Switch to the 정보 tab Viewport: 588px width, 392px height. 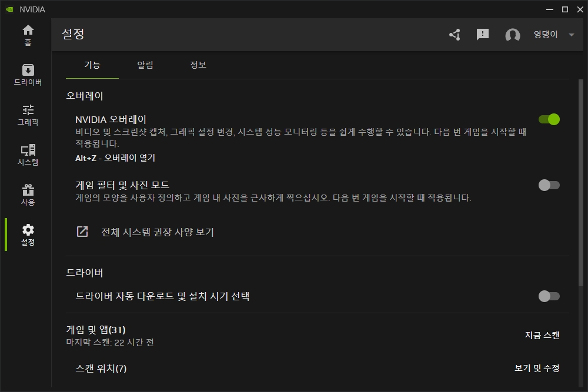click(198, 65)
